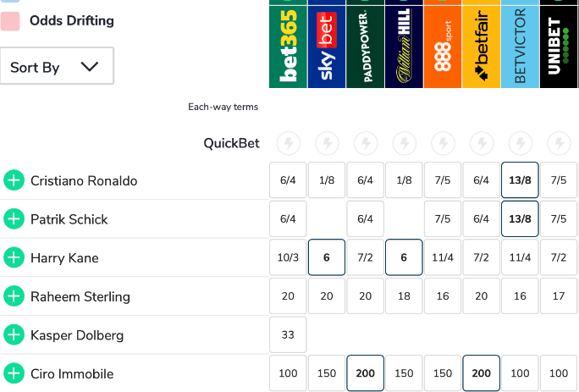Click Sky Bet odds 6 for Harry Kane
The height and width of the screenshot is (392, 579).
pyautogui.click(x=327, y=257)
